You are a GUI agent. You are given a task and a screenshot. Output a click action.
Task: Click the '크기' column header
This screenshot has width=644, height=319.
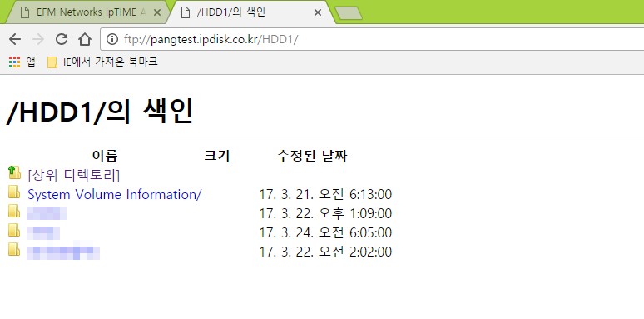click(x=217, y=156)
